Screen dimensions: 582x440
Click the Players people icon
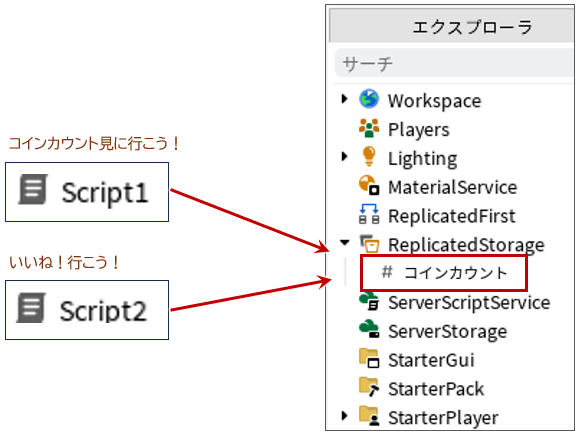[369, 128]
